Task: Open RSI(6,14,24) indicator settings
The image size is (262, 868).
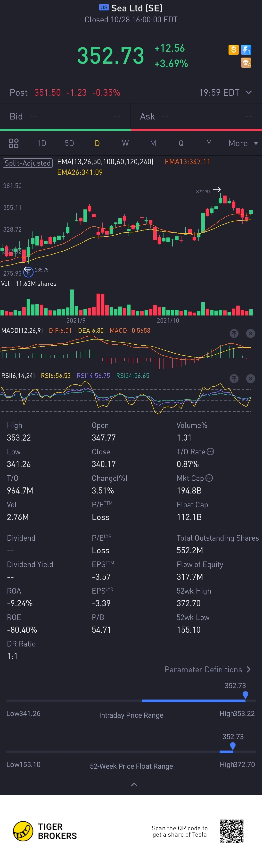Action: point(18,376)
